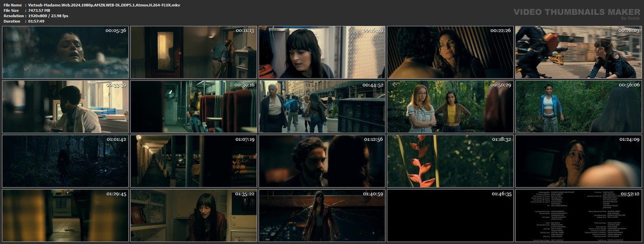Open the forest thumbnail at 00:50:29
644x244 pixels.
tap(450, 107)
